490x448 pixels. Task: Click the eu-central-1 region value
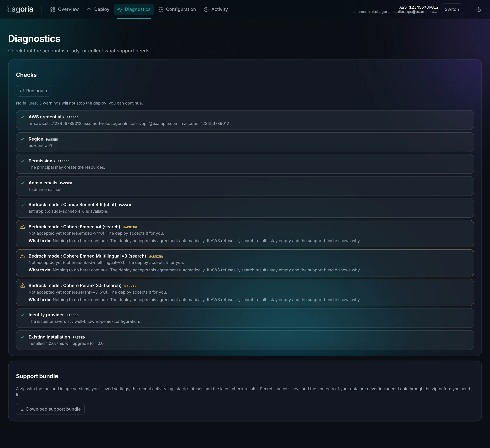tap(40, 146)
